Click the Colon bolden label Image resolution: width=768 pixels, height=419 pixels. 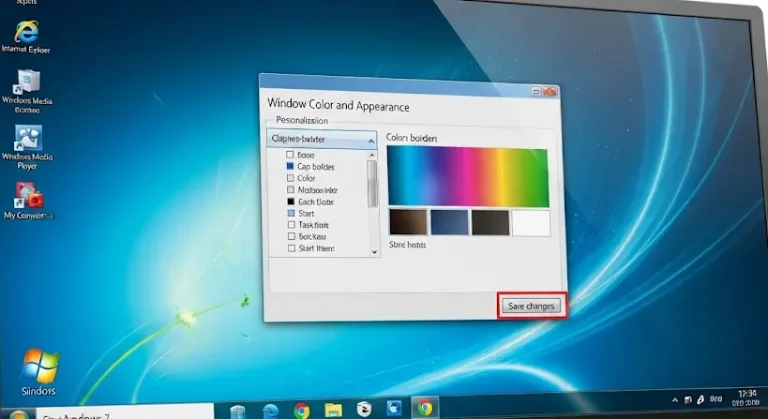(x=411, y=138)
